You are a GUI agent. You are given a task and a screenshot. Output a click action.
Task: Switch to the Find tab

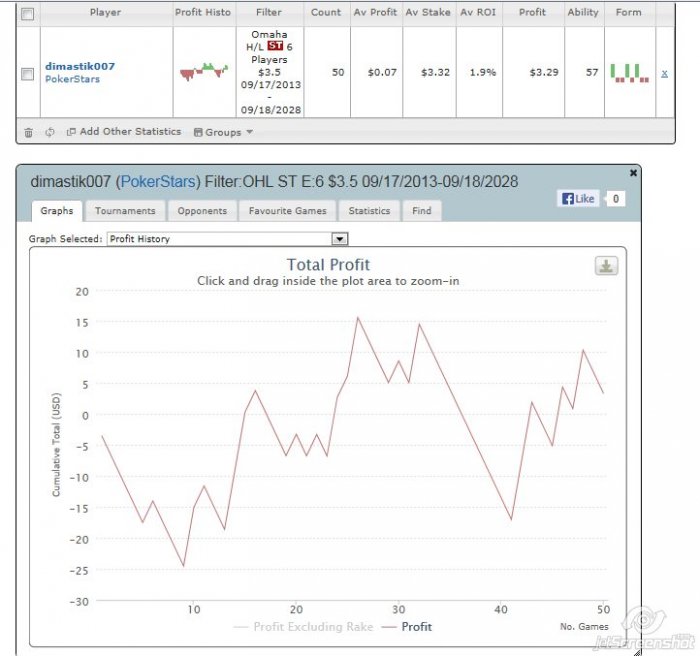pos(422,211)
